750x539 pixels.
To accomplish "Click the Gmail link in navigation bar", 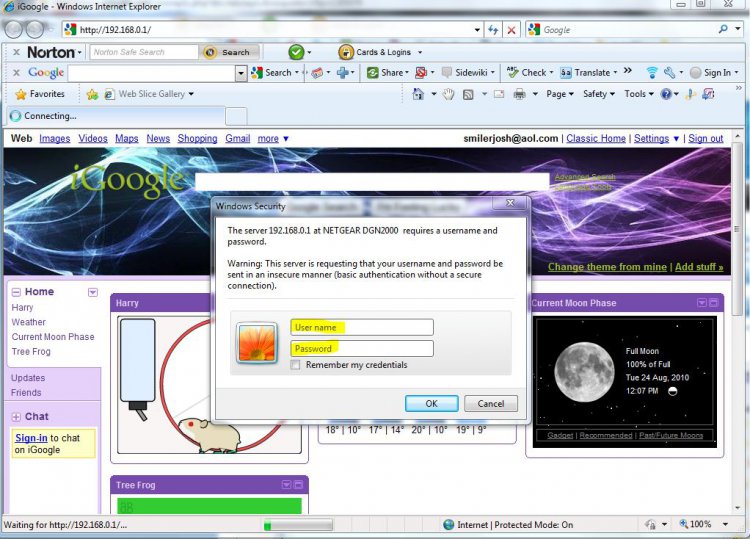I will pos(238,139).
